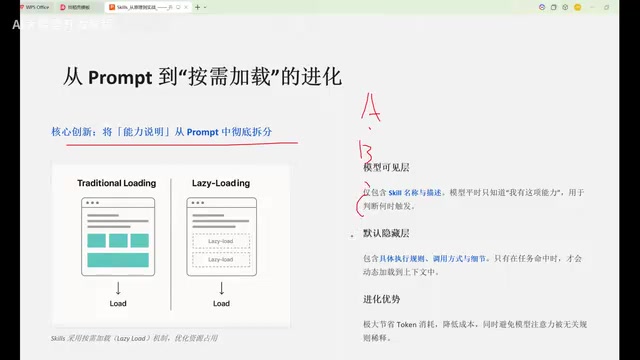Click the Lazy-Loading browser mockup image
Screen dimensions: 640x360
[222, 237]
